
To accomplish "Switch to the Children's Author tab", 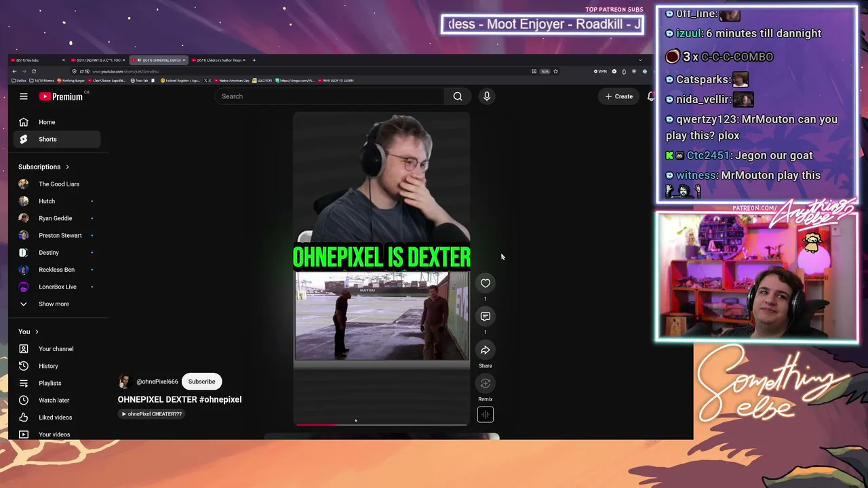I will tap(218, 60).
